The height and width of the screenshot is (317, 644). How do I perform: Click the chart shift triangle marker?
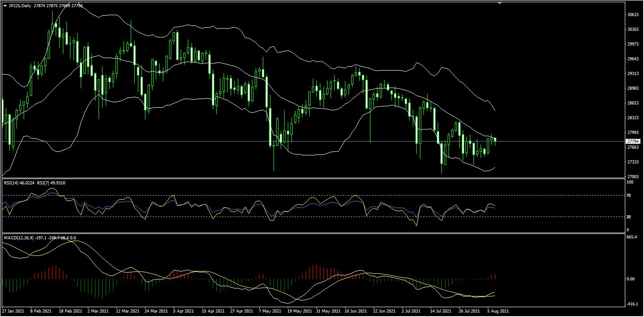[x=499, y=3]
